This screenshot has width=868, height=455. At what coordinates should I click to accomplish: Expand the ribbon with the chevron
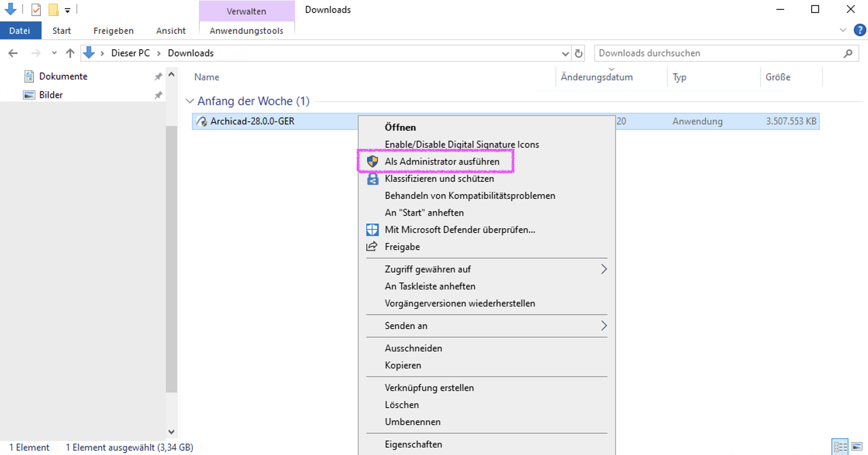click(x=843, y=30)
